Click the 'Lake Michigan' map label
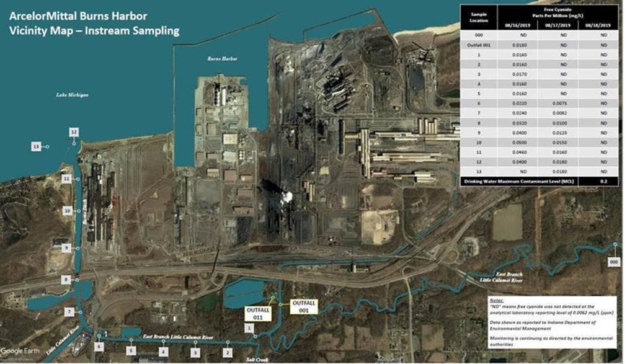Screen dimensions: 635x364 pyautogui.click(x=72, y=95)
